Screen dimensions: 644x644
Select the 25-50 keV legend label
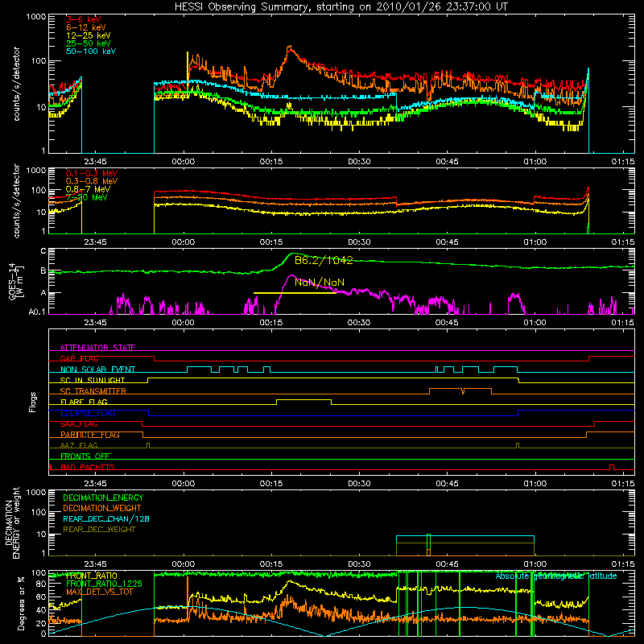(x=89, y=43)
